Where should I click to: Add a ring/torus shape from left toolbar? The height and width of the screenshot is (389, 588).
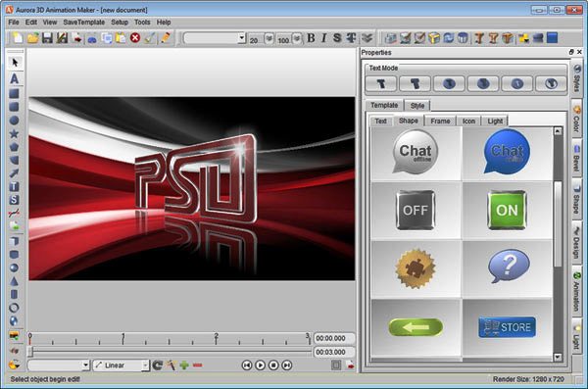(14, 308)
